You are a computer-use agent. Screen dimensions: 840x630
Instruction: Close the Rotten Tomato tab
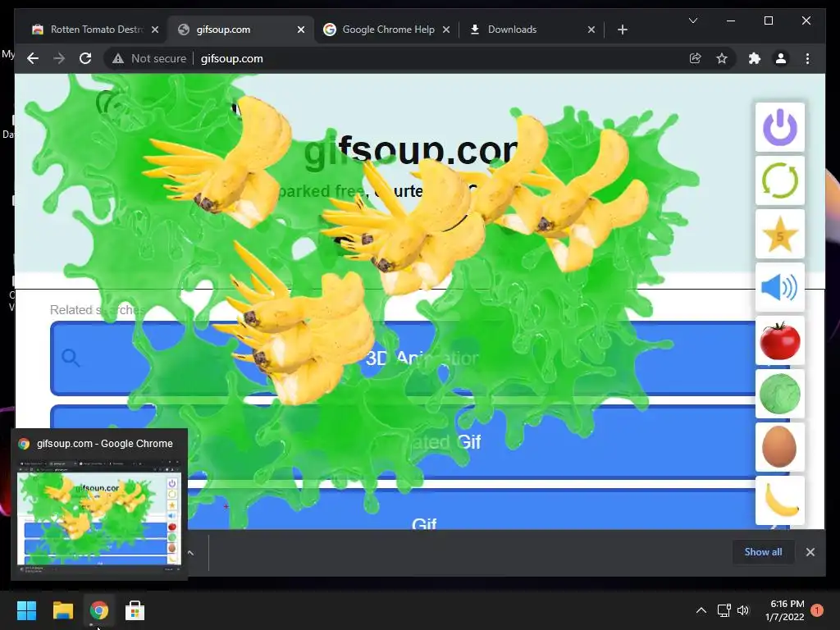click(x=155, y=30)
